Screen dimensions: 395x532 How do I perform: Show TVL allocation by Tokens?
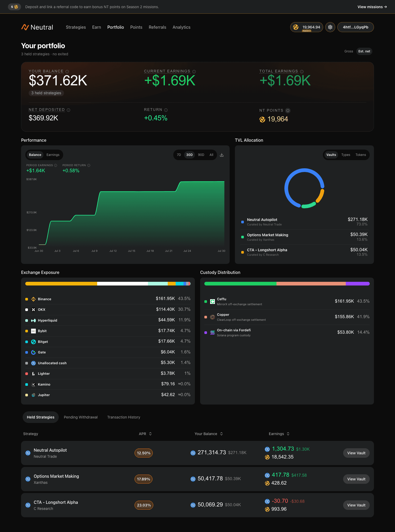tap(361, 155)
